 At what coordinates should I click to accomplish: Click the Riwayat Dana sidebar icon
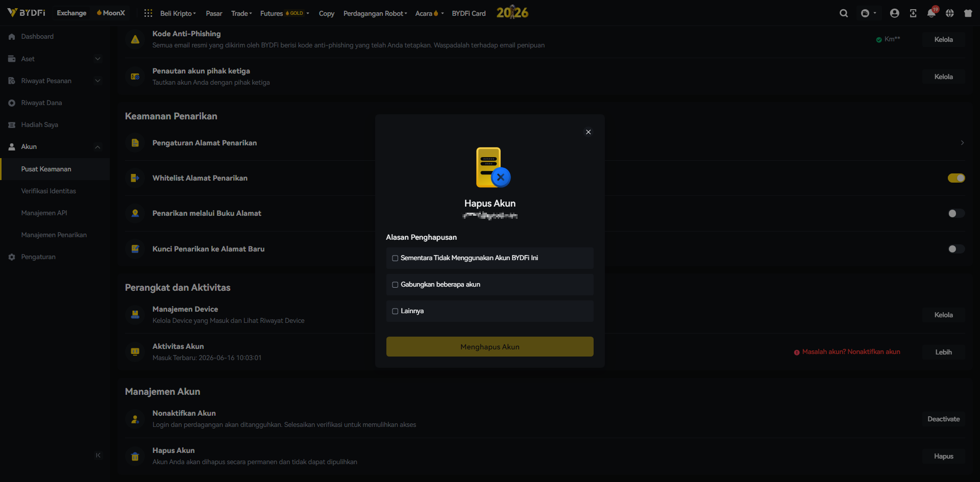(12, 103)
